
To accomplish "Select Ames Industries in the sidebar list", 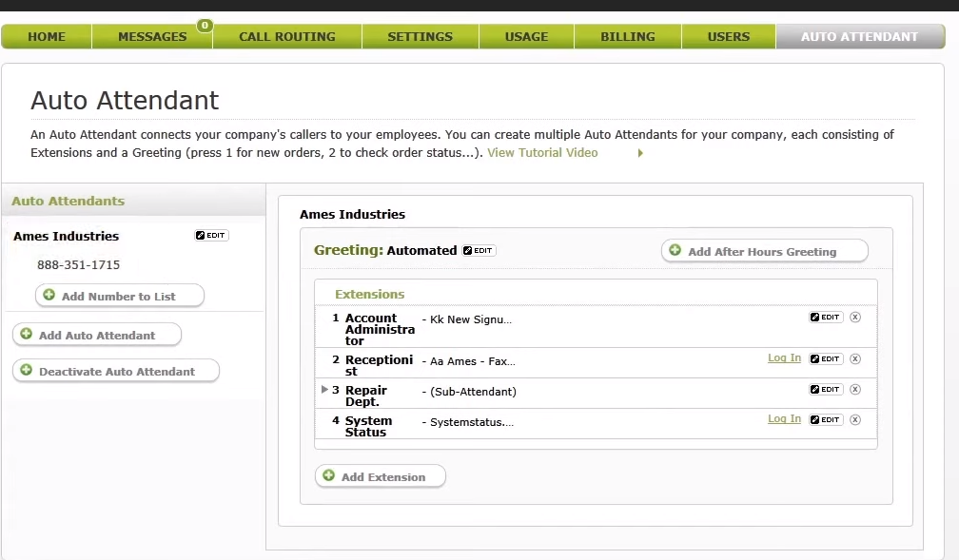I will (66, 236).
